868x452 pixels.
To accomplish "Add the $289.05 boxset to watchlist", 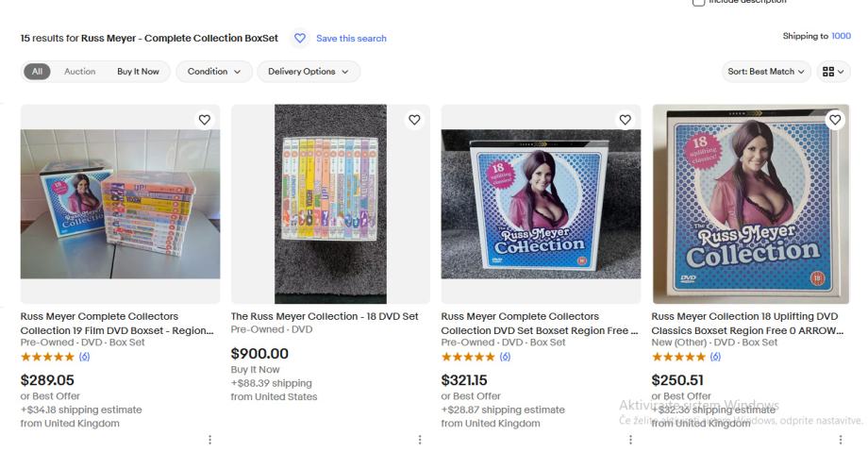I will point(204,120).
